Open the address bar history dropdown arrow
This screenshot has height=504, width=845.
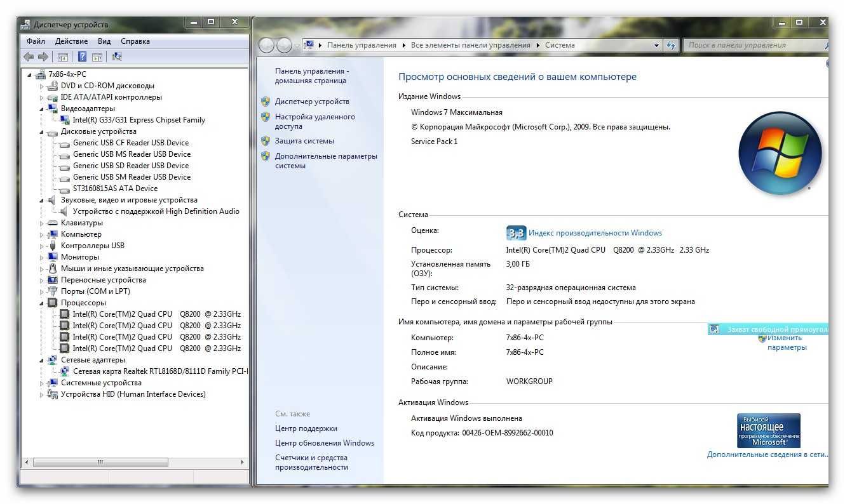tap(657, 46)
